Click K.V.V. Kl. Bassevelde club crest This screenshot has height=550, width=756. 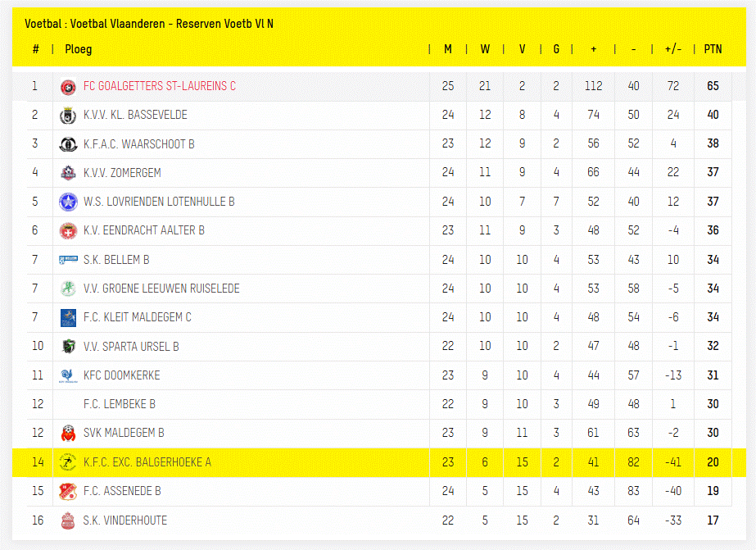(68, 116)
